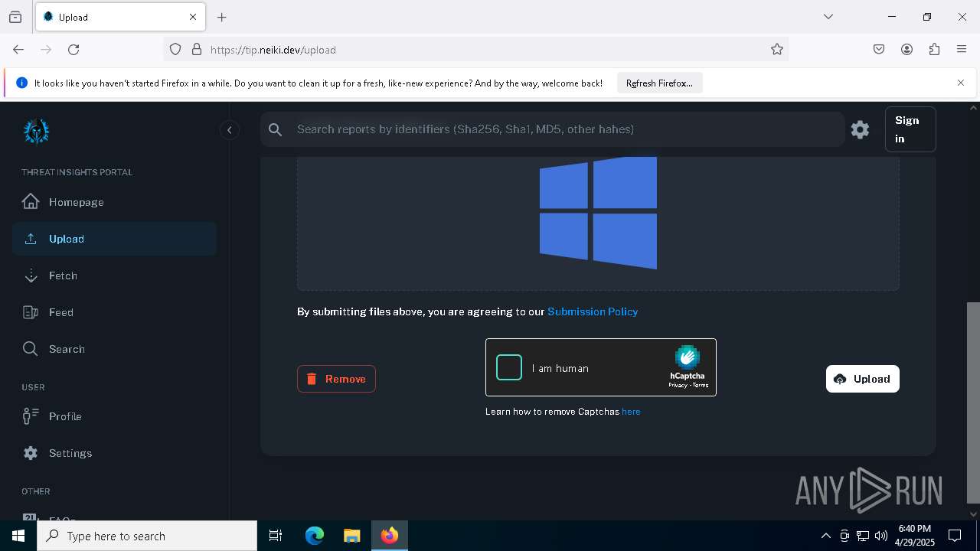
Task: Click the Profile person icon
Action: (31, 416)
